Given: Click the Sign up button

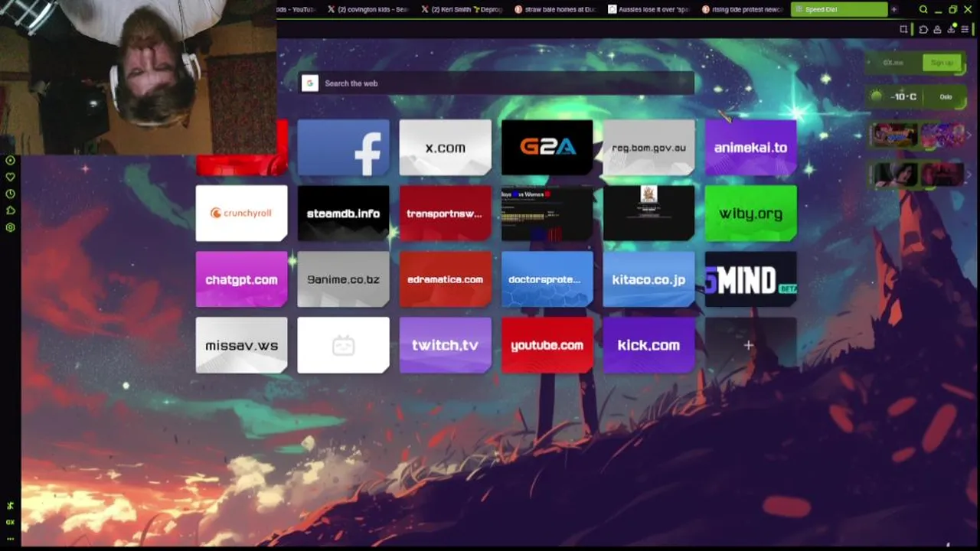Looking at the screenshot, I should click(942, 63).
